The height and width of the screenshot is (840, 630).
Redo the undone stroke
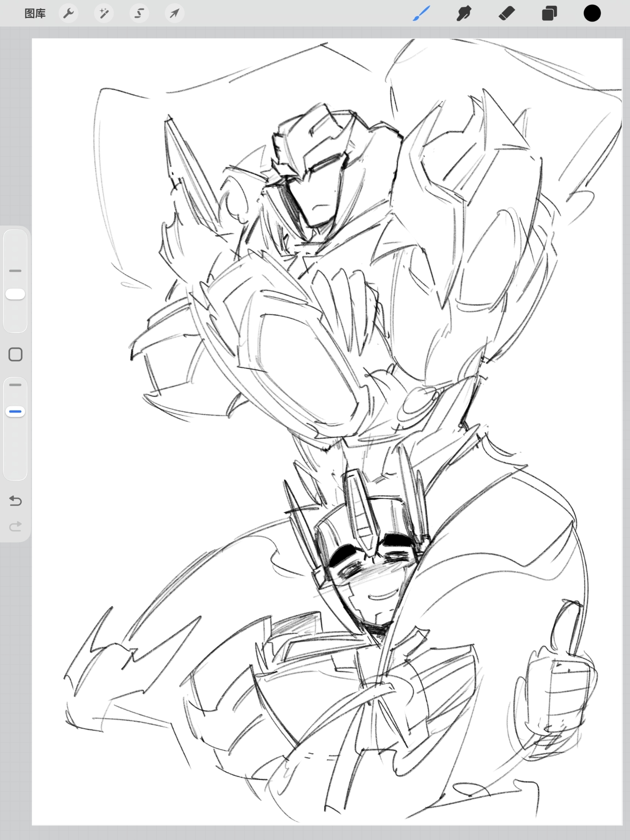point(16,526)
